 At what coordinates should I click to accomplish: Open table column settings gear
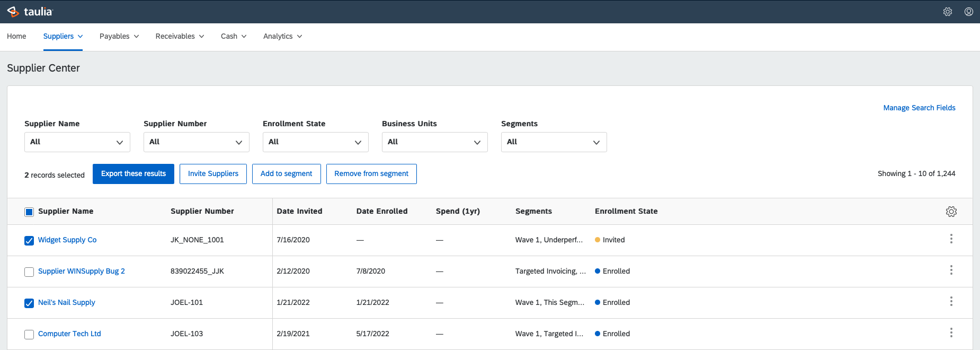pyautogui.click(x=951, y=212)
